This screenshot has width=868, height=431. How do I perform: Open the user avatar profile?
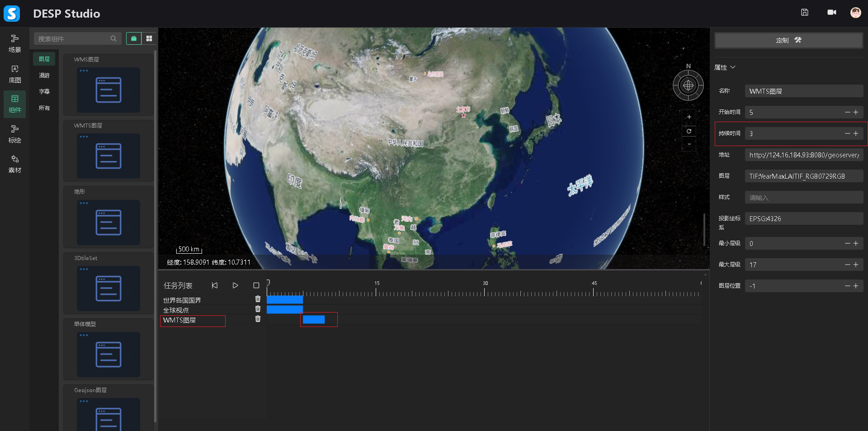[x=855, y=13]
